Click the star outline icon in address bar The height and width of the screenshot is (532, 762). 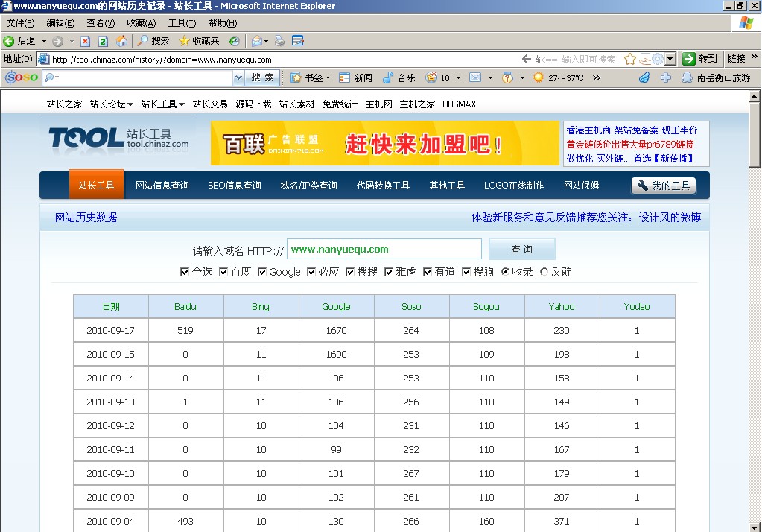coord(630,60)
